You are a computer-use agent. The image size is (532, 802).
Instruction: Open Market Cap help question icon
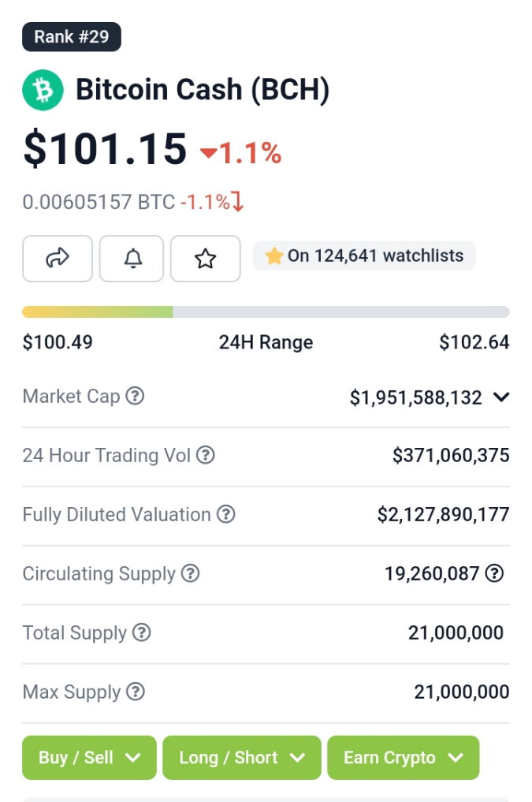[x=135, y=396]
